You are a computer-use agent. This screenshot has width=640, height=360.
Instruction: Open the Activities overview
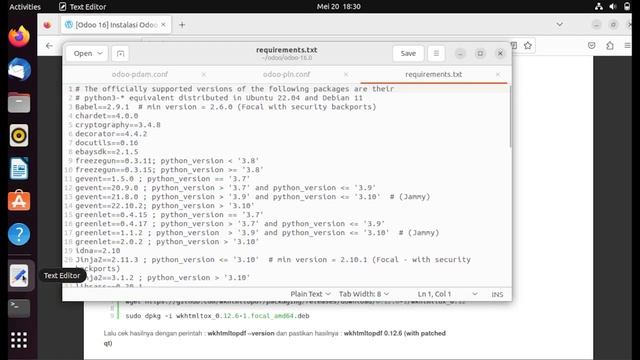25,7
